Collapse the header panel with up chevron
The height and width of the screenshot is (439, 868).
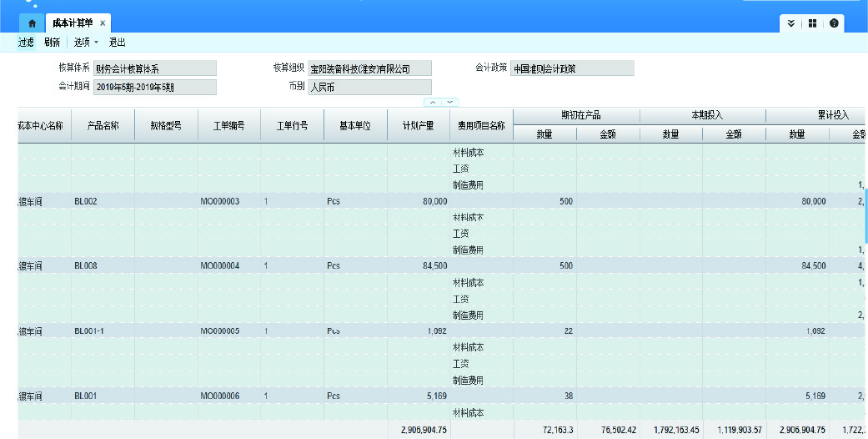coord(434,102)
